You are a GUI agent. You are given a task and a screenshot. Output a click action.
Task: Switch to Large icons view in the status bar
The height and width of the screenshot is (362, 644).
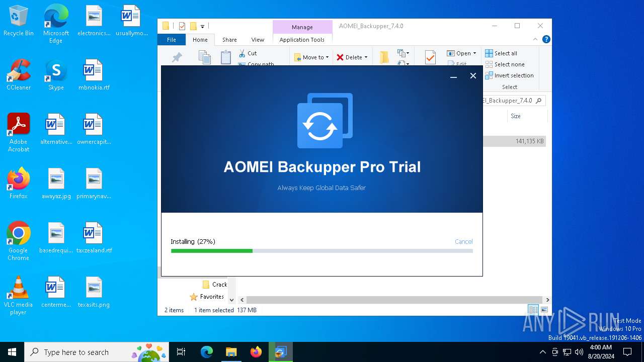pos(544,310)
